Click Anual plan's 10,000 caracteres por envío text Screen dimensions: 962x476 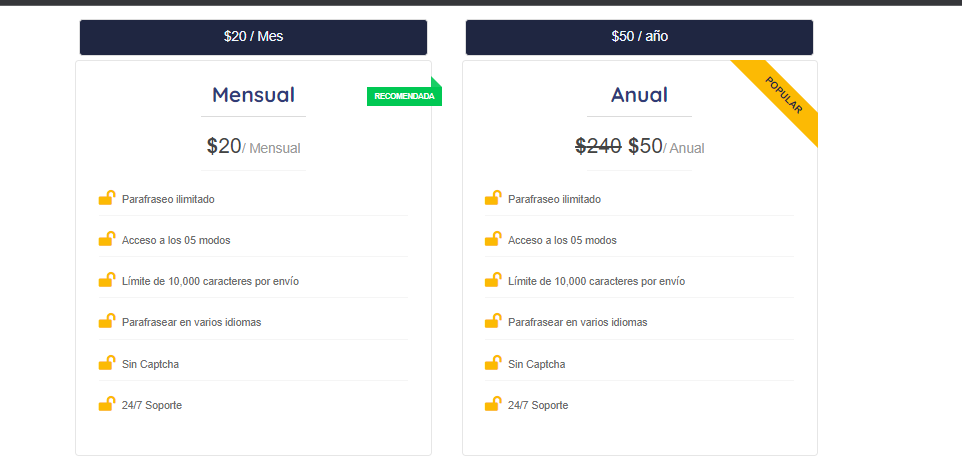point(596,282)
